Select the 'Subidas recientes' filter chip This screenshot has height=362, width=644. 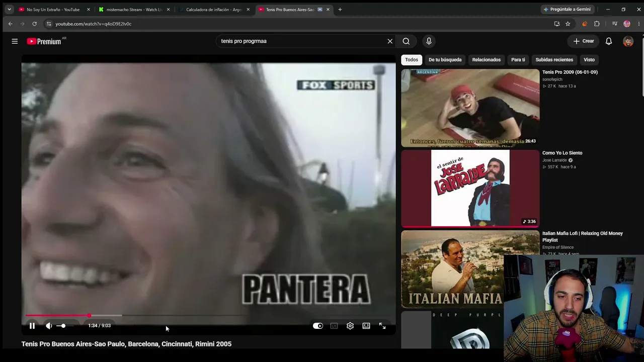pyautogui.click(x=554, y=60)
